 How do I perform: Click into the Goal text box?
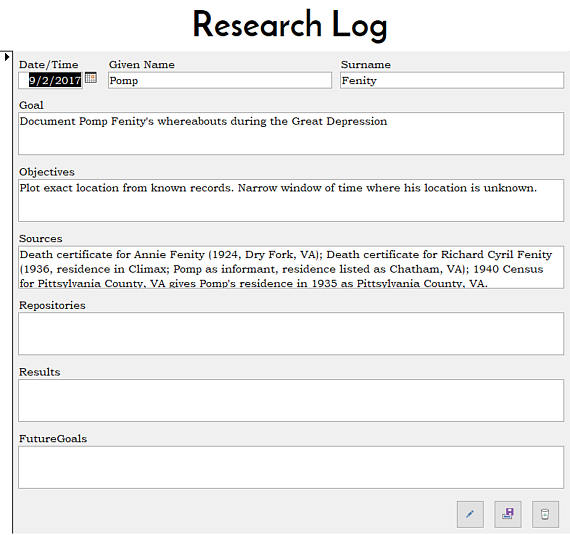[x=291, y=134]
